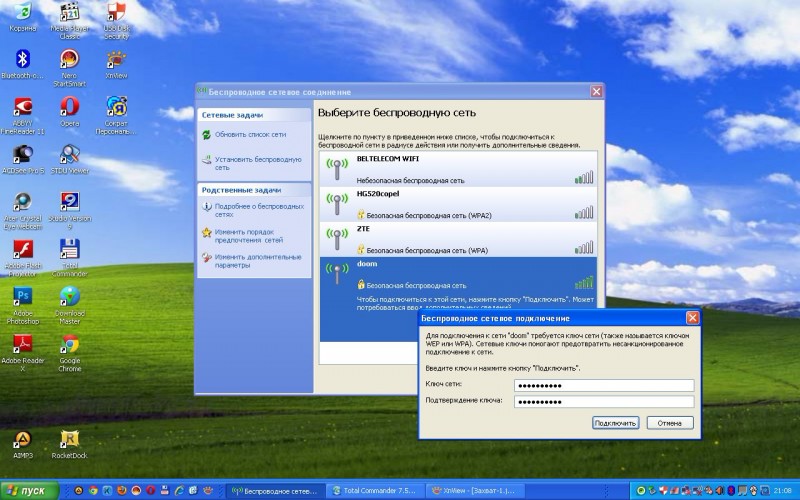800x500 pixels.
Task: Click into Ключ сети password field
Action: point(604,385)
